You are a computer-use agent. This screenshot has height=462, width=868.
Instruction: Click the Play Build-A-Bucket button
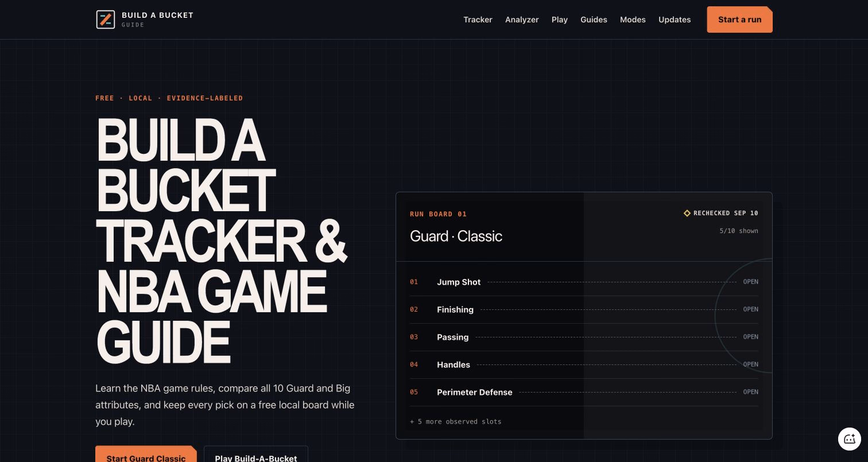(256, 455)
